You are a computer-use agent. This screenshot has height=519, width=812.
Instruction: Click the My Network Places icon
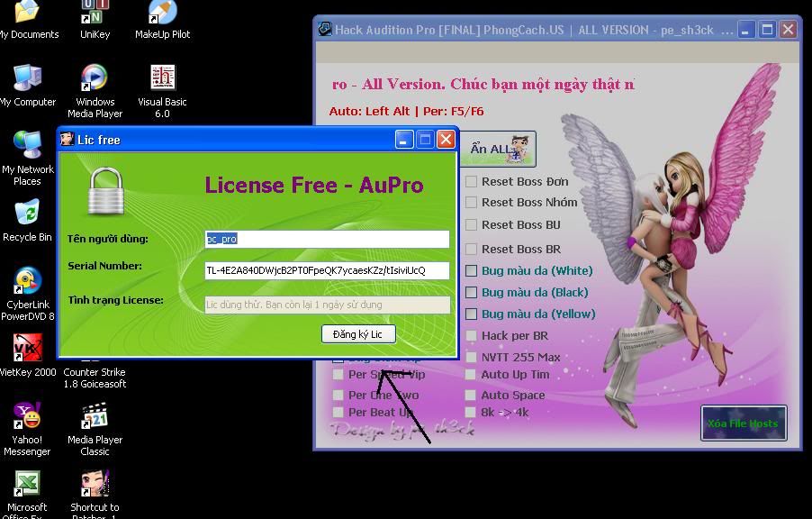pos(27,145)
